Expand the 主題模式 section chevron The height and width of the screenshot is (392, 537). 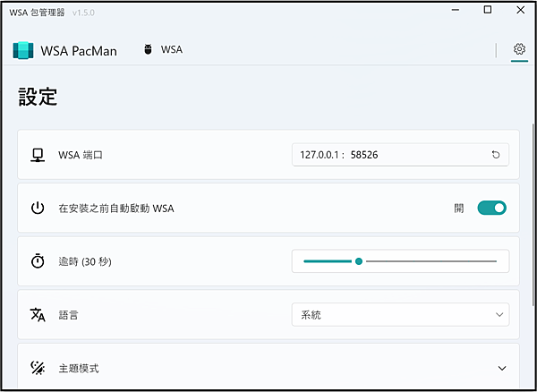(x=502, y=369)
